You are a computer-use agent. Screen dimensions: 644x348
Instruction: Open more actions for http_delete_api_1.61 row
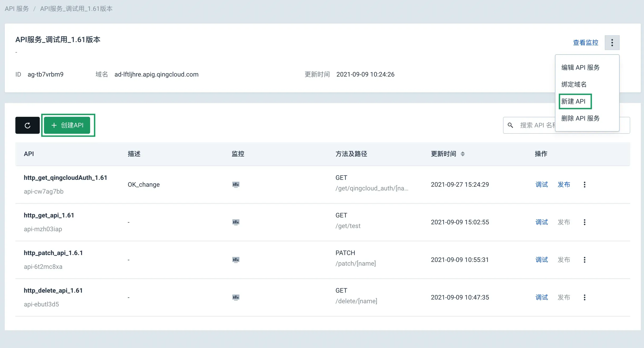[584, 297]
